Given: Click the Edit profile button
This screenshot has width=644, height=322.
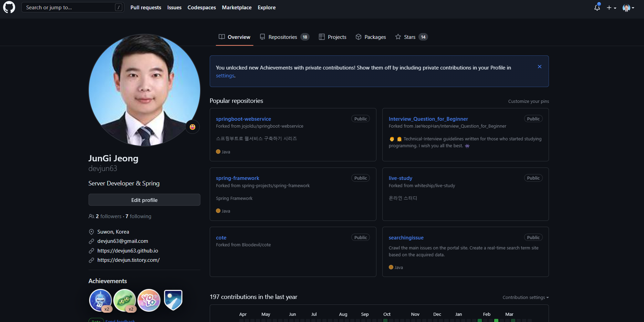Looking at the screenshot, I should click(x=144, y=200).
